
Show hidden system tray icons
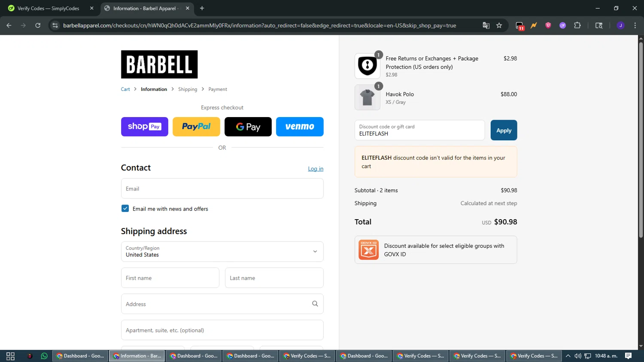tap(568, 356)
